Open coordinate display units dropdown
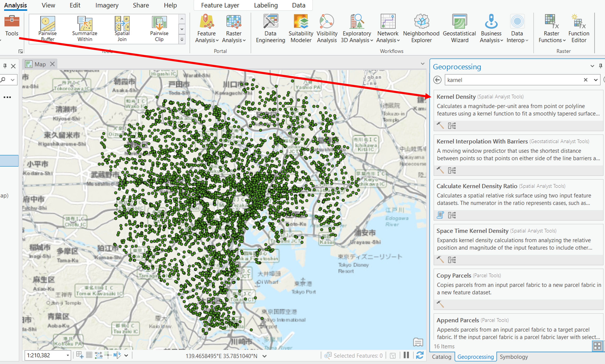The image size is (605, 364). pos(265,356)
